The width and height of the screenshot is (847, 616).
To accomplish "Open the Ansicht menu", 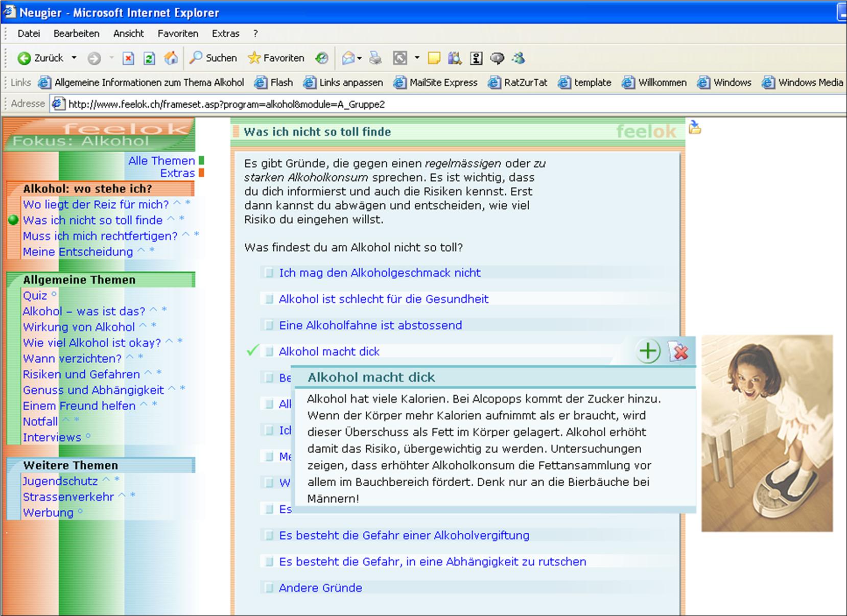I will tap(128, 34).
